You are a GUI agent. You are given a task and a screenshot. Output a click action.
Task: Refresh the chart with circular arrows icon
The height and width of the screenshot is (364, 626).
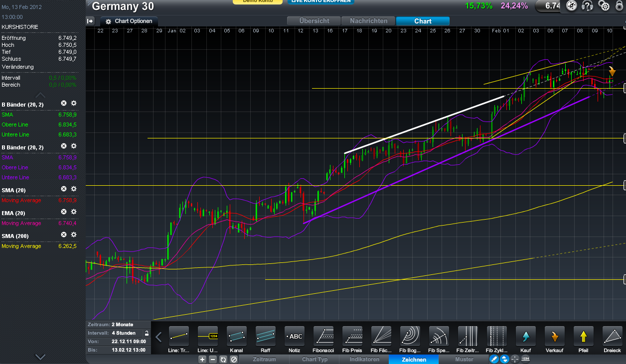[223, 359]
